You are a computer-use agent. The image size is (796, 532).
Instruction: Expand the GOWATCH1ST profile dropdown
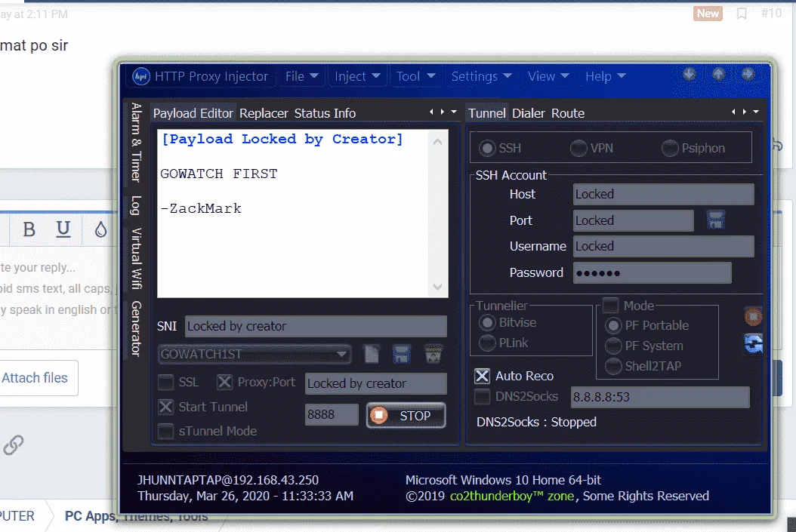341,354
